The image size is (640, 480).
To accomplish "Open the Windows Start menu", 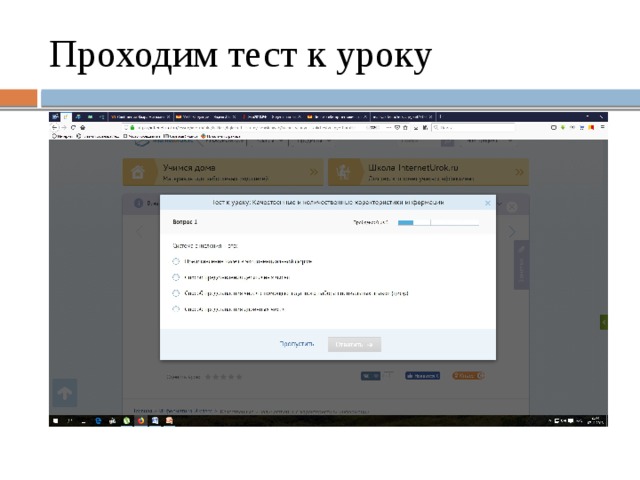I will [56, 421].
